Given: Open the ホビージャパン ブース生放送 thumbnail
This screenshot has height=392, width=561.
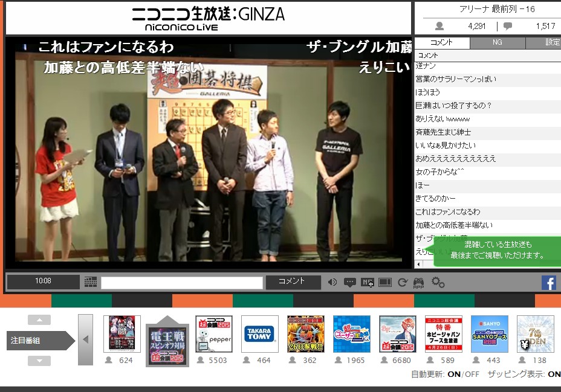Looking at the screenshot, I should (444, 334).
